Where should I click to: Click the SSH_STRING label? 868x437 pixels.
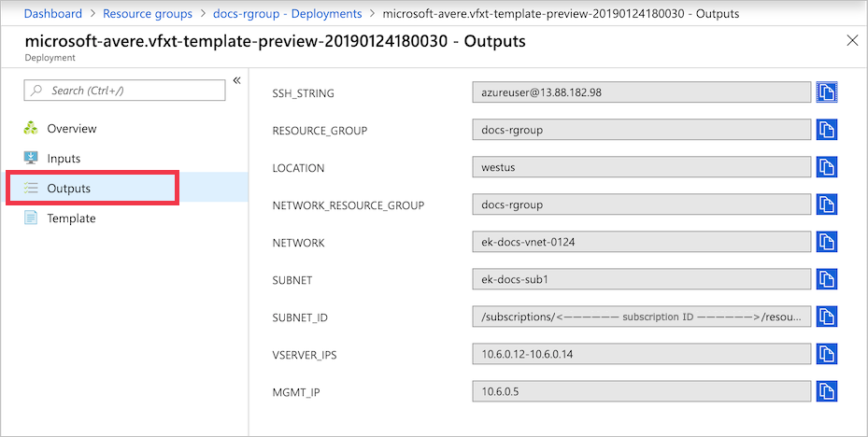point(303,93)
